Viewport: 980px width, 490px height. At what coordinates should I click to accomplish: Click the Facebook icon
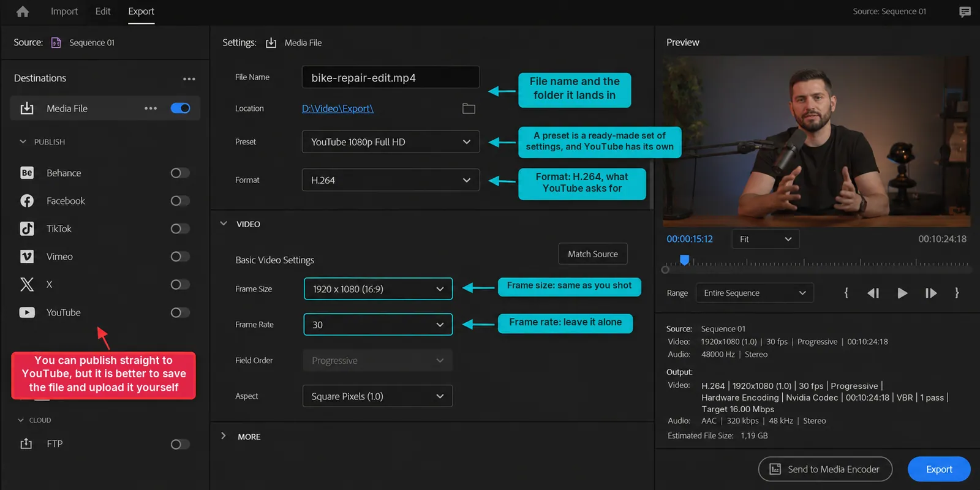pyautogui.click(x=27, y=201)
